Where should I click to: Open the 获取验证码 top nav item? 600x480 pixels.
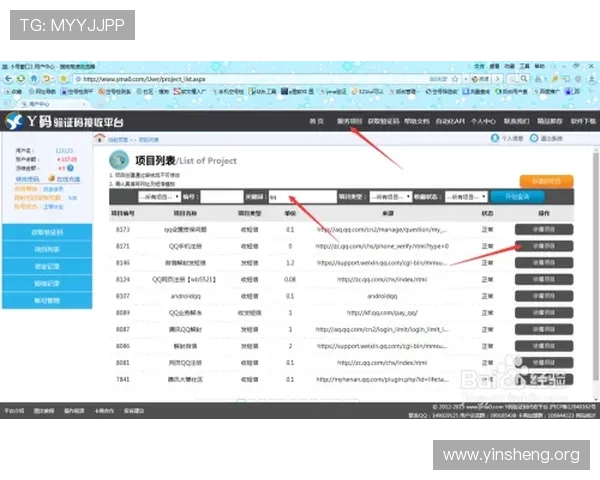click(383, 121)
